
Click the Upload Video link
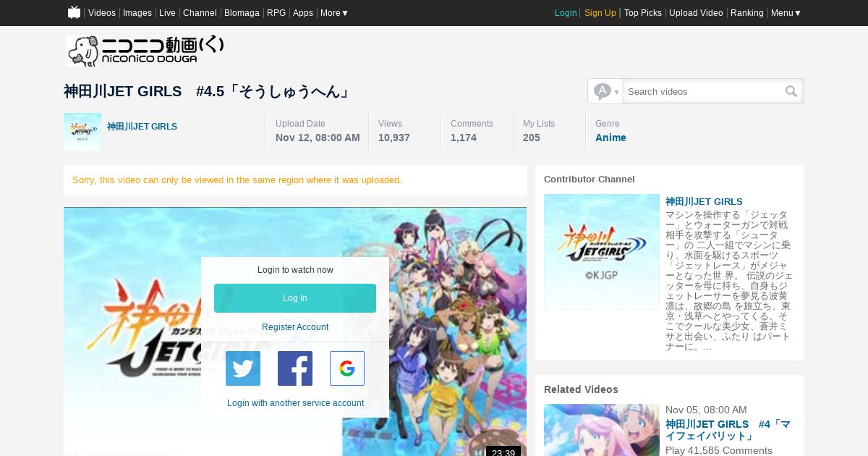point(696,13)
